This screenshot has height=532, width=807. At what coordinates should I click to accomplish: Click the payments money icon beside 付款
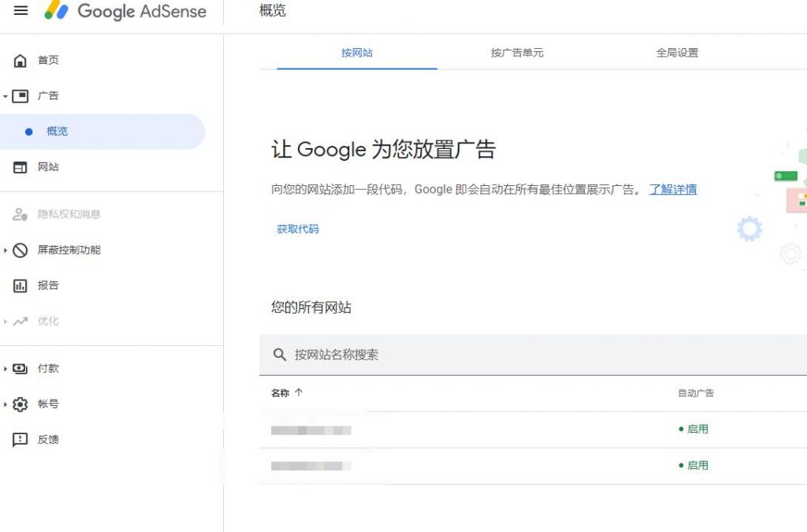(20, 368)
